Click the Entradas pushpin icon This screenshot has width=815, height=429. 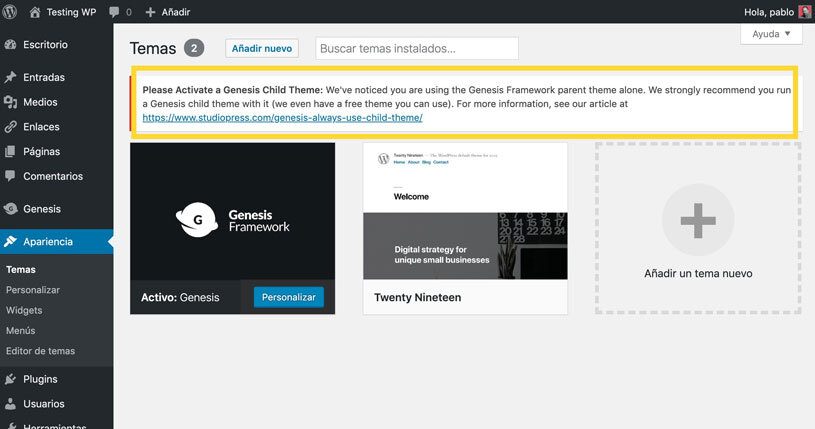pyautogui.click(x=10, y=77)
